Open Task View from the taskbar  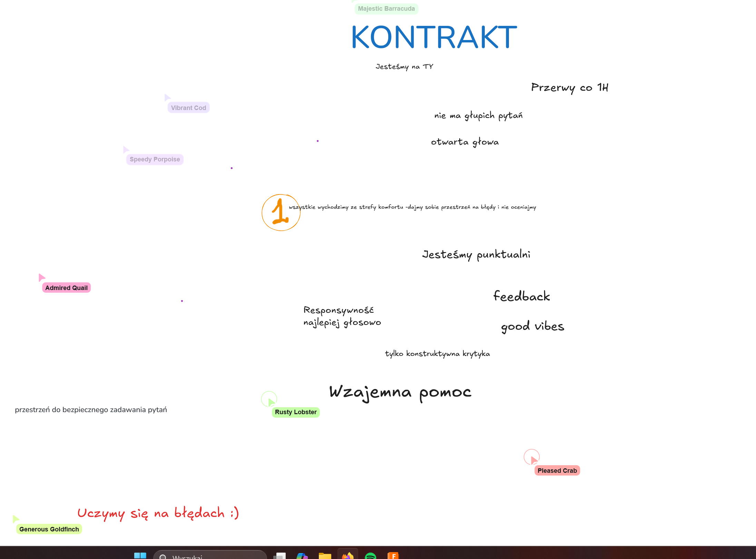pyautogui.click(x=279, y=556)
